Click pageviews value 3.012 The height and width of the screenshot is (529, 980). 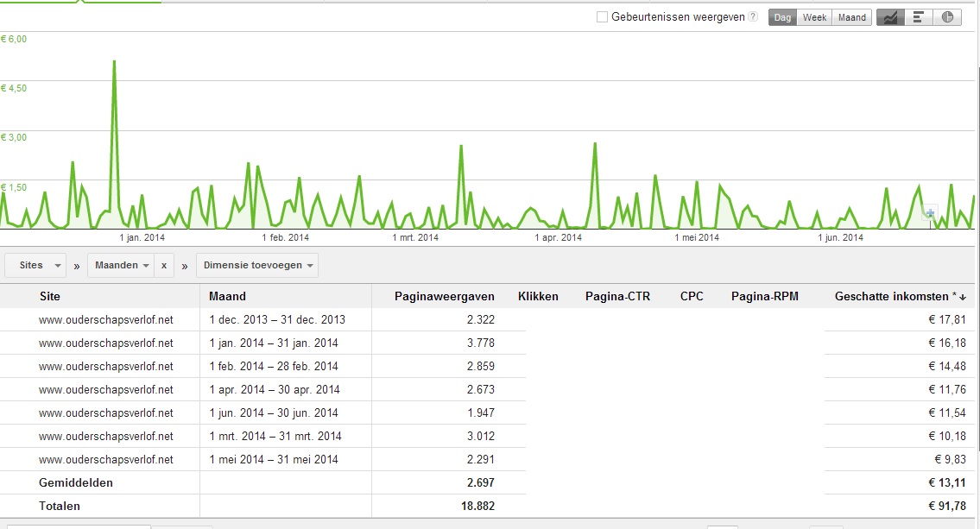tap(481, 437)
